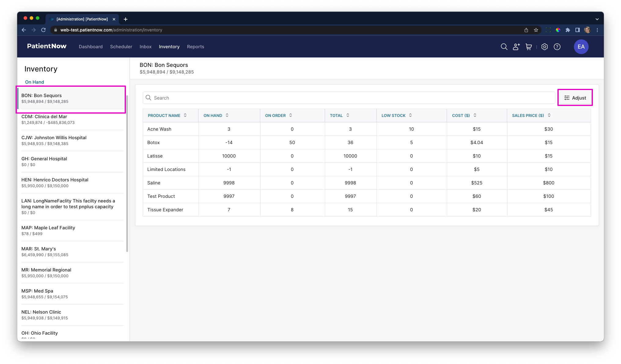Click in the product Search field
This screenshot has width=621, height=364.
[x=349, y=98]
